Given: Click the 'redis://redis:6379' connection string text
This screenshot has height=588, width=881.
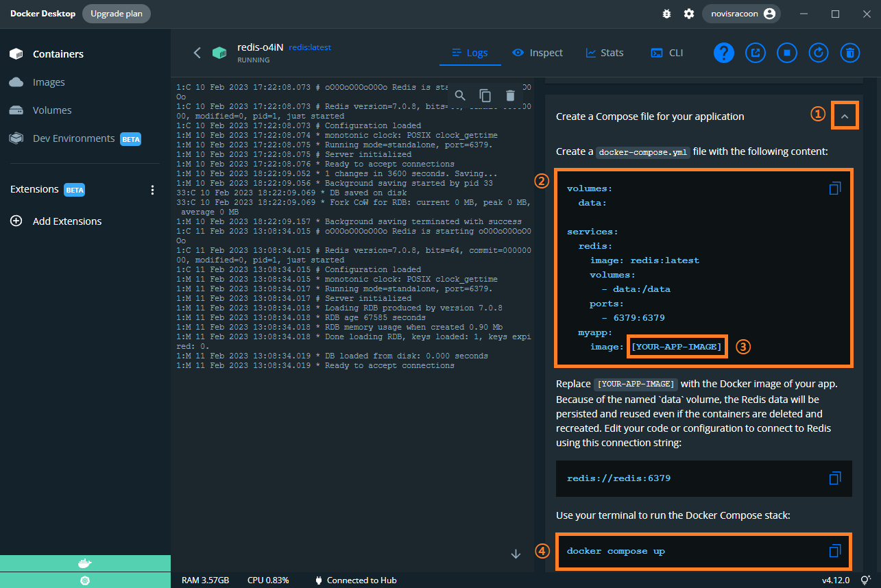Looking at the screenshot, I should point(618,478).
